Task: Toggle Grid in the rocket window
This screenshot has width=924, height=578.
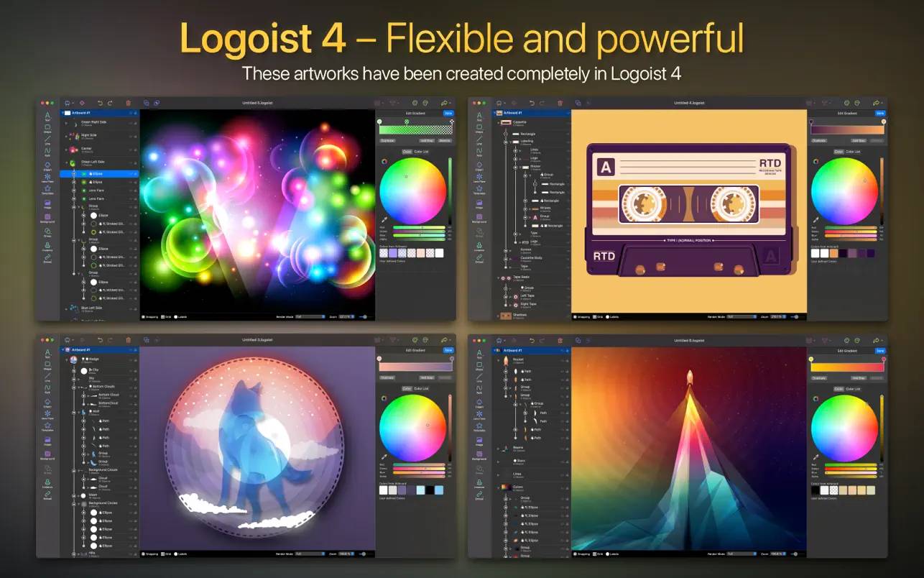Action: click(x=597, y=554)
